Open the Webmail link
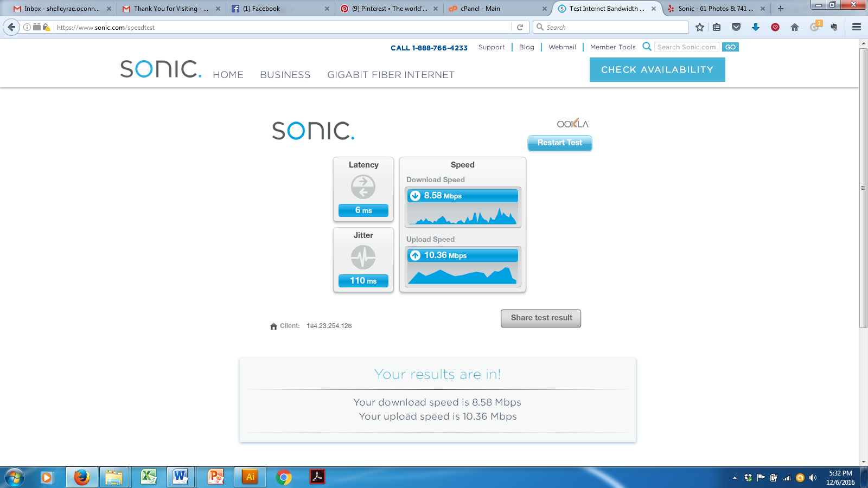The width and height of the screenshot is (868, 488). tap(562, 47)
